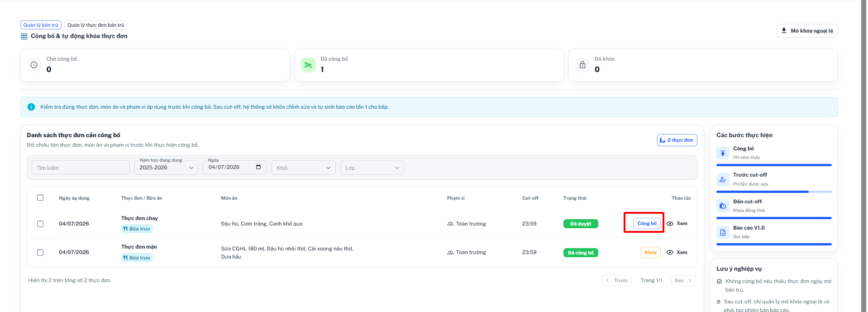This screenshot has height=312, width=868.
Task: Go to next page with the Sau button
Action: coord(683,281)
